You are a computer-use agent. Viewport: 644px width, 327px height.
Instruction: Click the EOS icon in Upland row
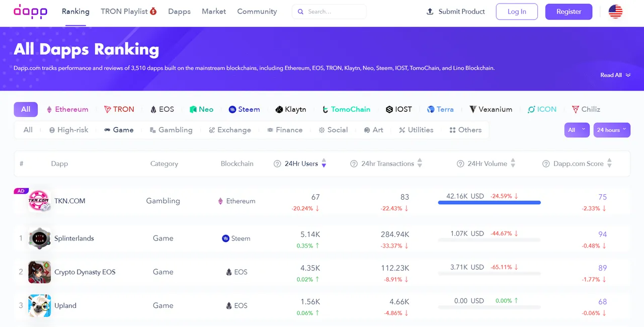click(229, 305)
